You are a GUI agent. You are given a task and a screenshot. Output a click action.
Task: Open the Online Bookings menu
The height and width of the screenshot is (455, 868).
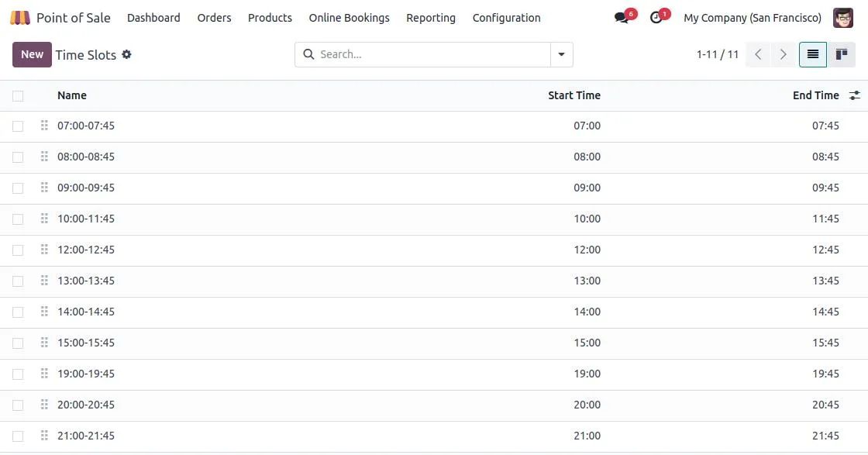[349, 17]
